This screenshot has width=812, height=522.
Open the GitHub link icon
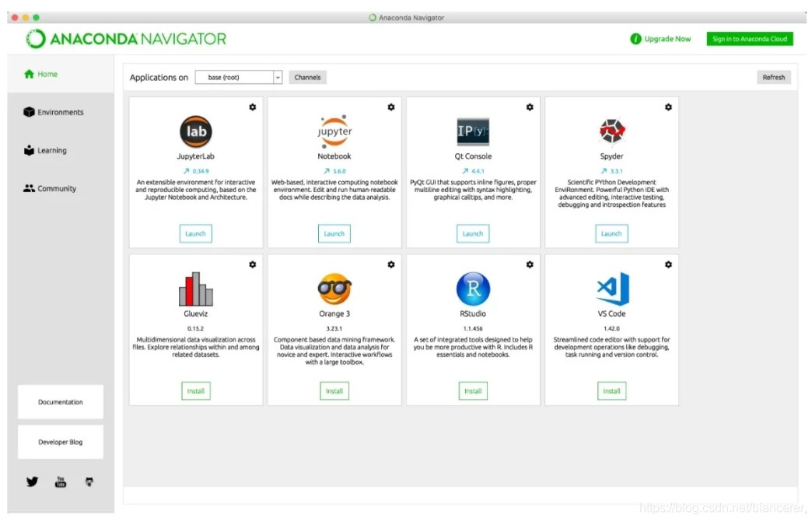click(89, 482)
